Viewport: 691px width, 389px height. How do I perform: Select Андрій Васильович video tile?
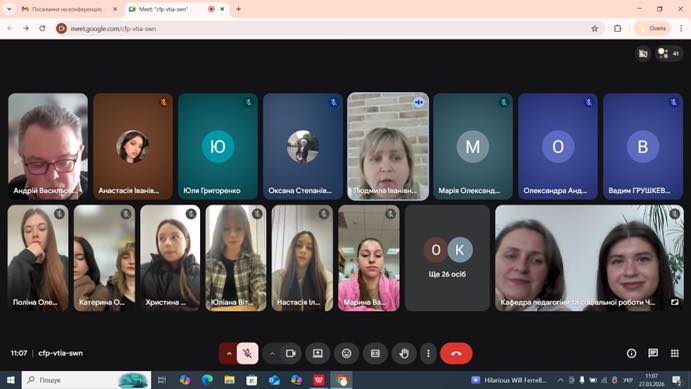tap(48, 146)
